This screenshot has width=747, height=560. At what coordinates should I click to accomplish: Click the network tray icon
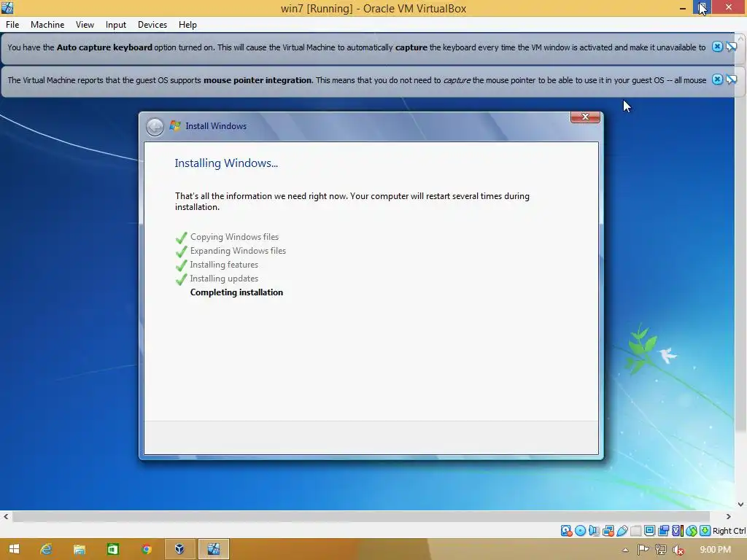[x=661, y=550]
